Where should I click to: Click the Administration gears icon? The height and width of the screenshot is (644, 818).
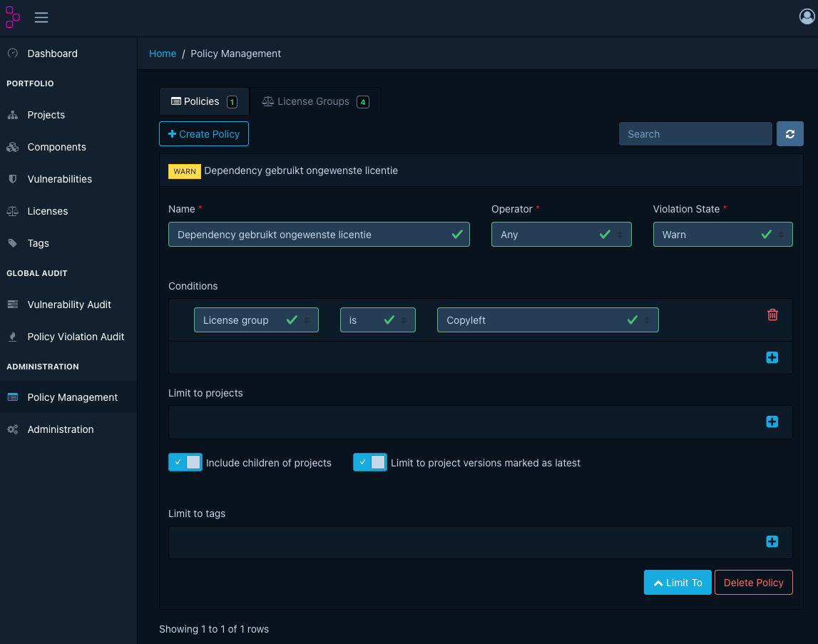click(x=13, y=429)
